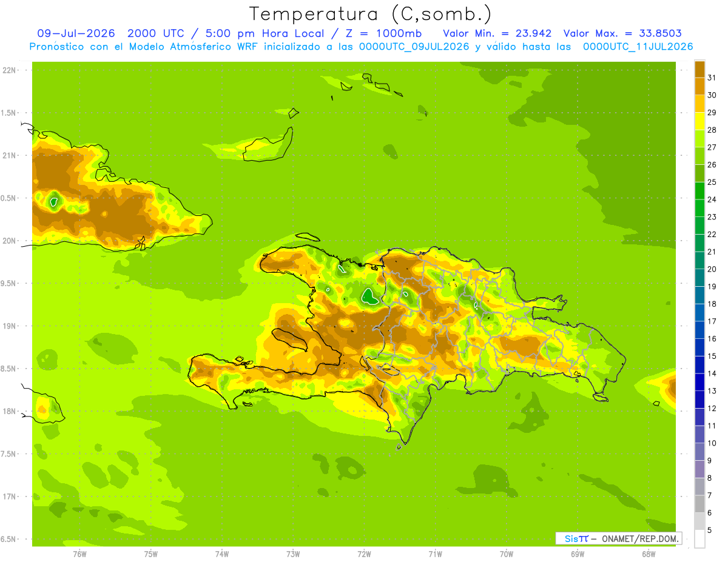Click the legend value '17'
Viewport: 728px width, 562px height.
(x=712, y=321)
